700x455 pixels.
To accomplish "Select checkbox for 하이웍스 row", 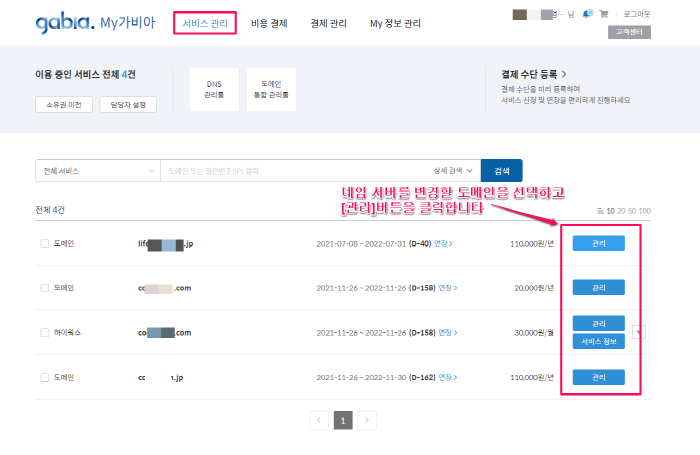I will (45, 333).
